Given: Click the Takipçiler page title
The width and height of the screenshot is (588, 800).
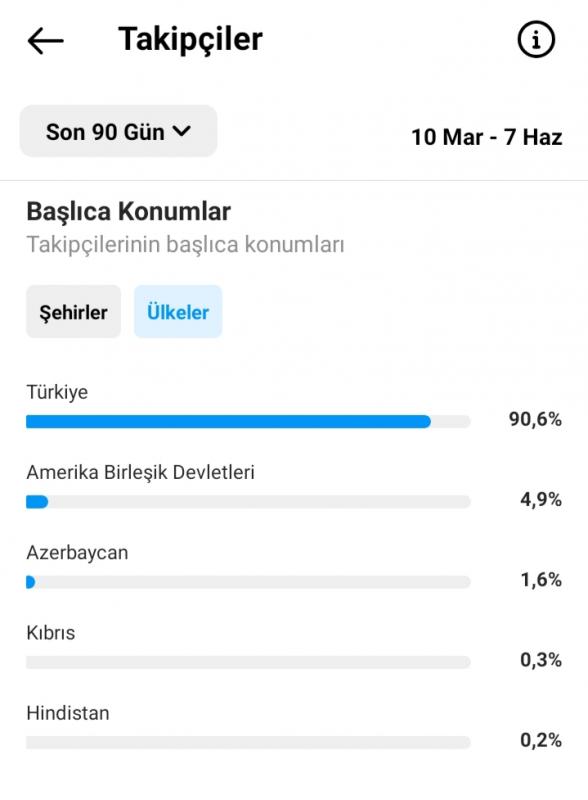Looking at the screenshot, I should 190,40.
